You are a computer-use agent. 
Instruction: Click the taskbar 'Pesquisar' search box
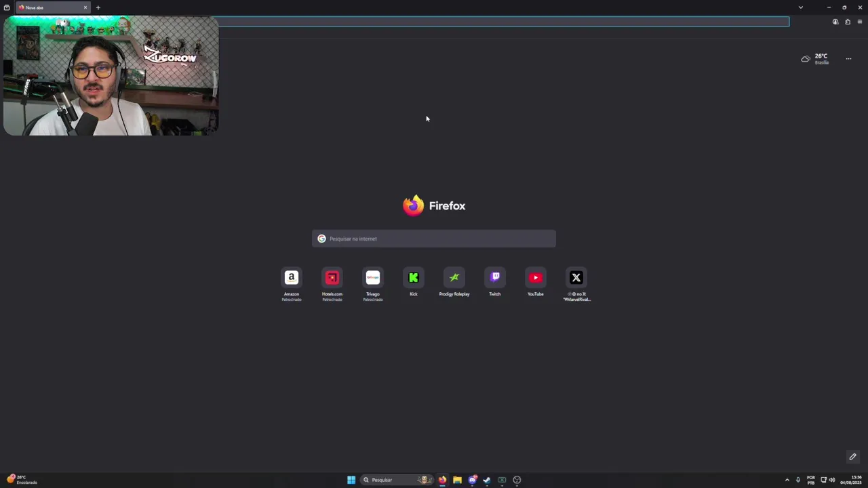[x=397, y=480]
